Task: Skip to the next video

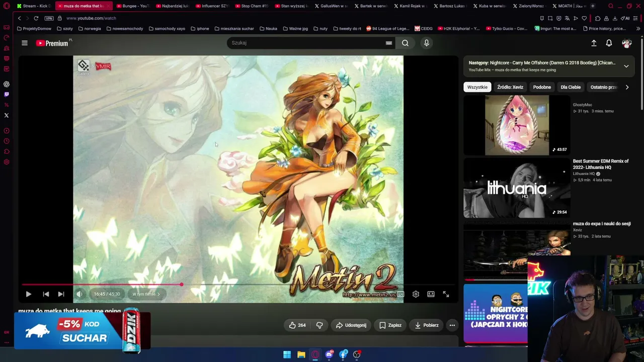Action: tap(61, 294)
